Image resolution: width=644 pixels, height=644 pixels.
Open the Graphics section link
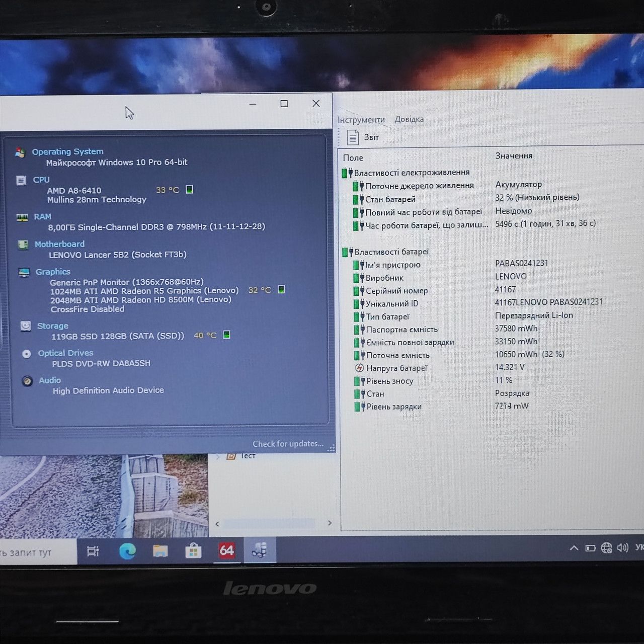coord(53,272)
